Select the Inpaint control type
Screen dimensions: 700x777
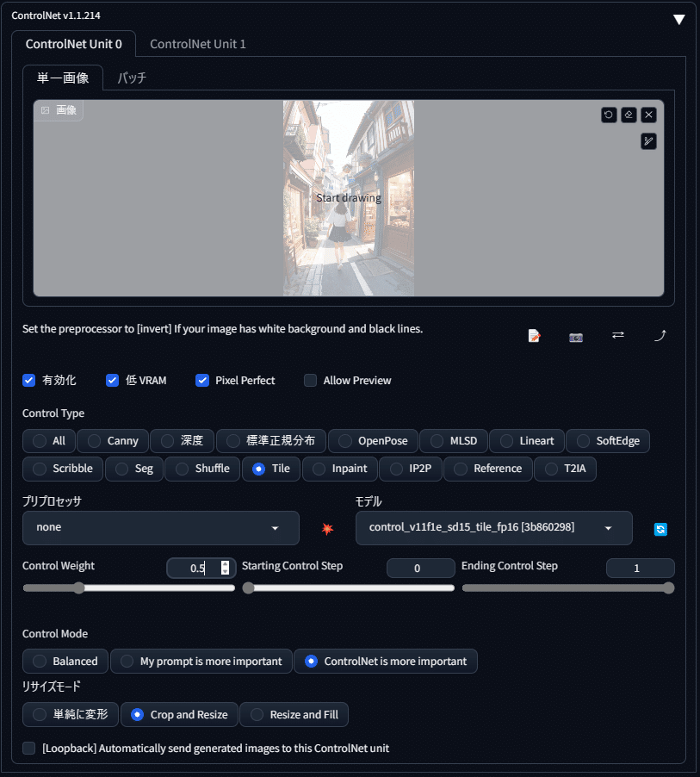pyautogui.click(x=340, y=469)
